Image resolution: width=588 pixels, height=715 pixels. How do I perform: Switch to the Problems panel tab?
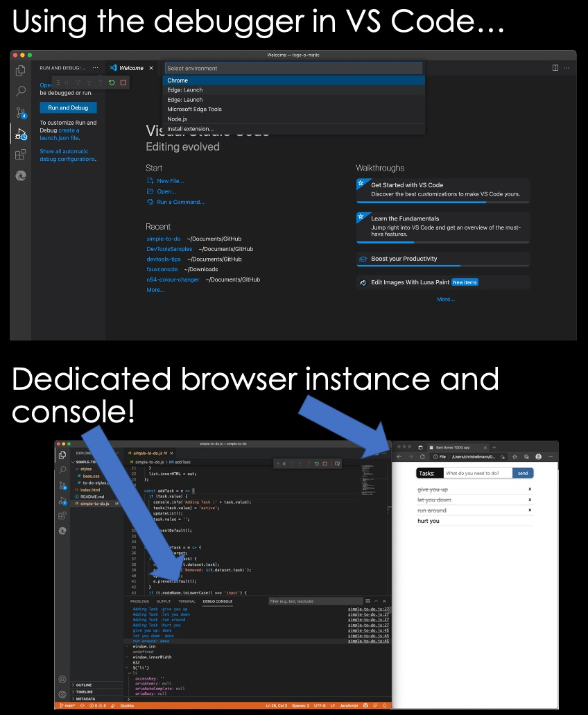(x=140, y=601)
